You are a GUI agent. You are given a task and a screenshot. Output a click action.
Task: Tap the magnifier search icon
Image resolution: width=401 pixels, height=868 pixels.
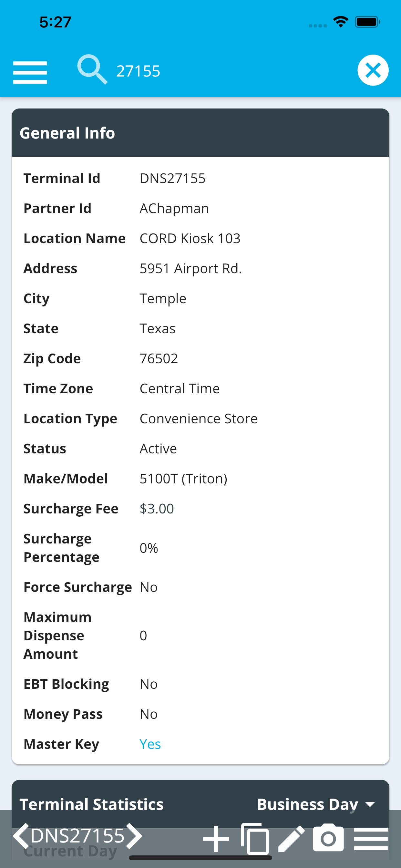92,70
